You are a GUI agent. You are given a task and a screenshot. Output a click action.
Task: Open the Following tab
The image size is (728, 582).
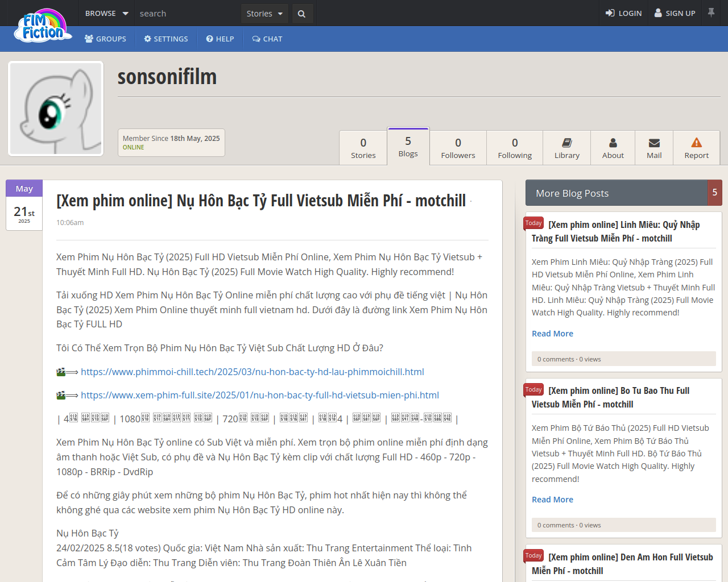click(515, 148)
